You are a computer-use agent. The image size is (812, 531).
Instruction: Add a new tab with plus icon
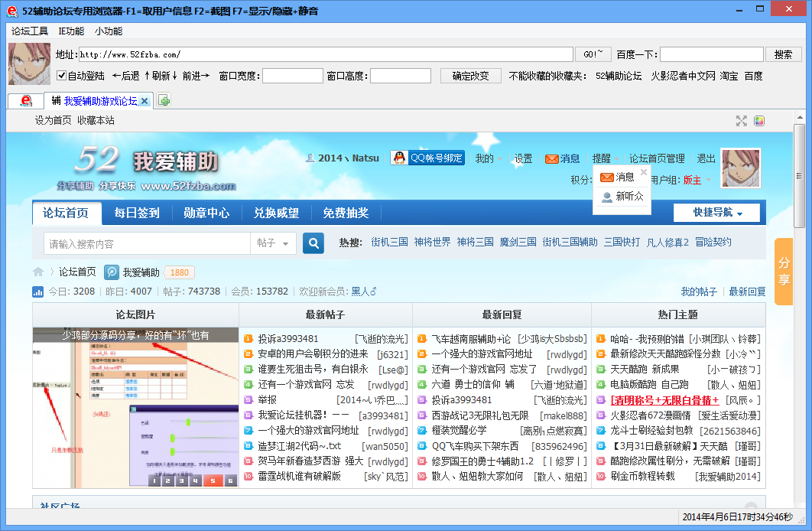tap(164, 100)
